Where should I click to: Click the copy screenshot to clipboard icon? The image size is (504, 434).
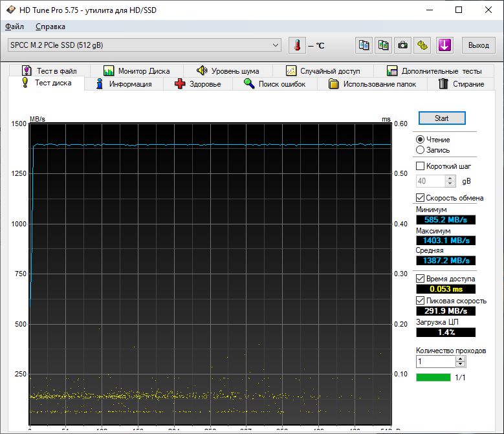click(x=384, y=45)
